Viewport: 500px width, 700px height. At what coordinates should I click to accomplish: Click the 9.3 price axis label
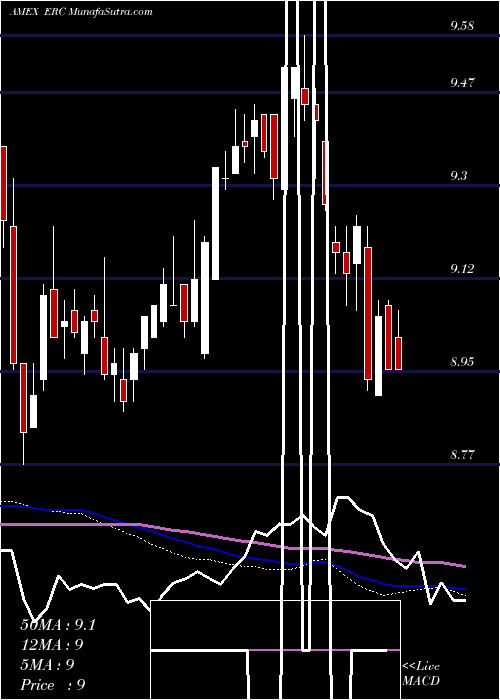click(x=459, y=175)
